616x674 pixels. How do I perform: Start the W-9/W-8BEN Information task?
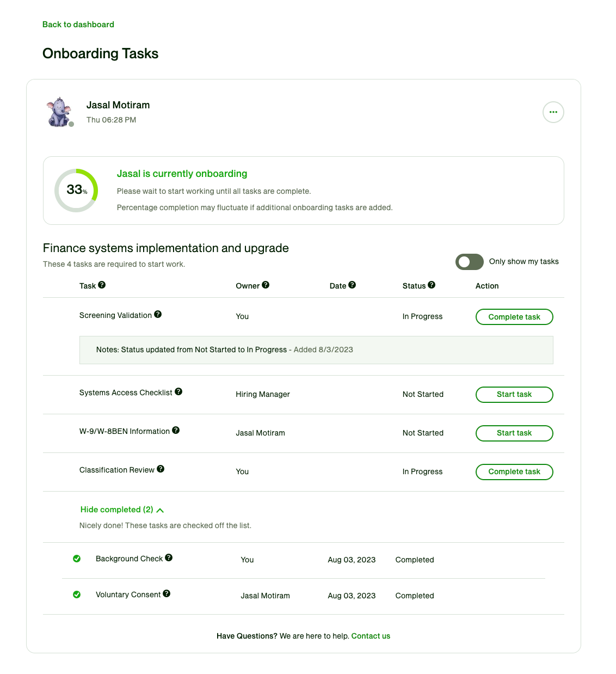pos(514,433)
